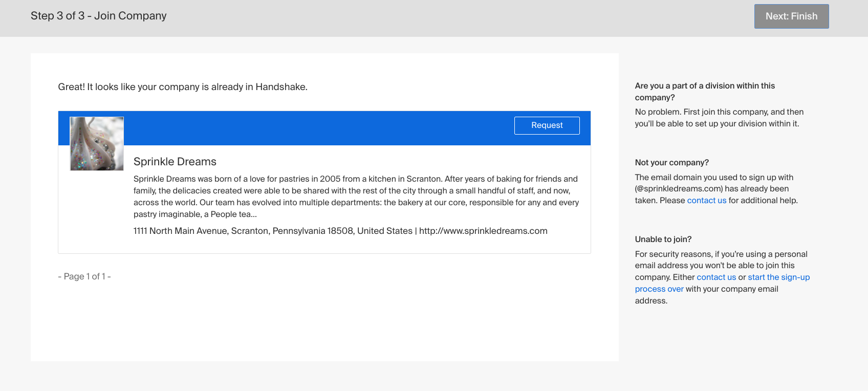Click the "Great! It looks like your company" message
The image size is (868, 391).
pyautogui.click(x=183, y=87)
